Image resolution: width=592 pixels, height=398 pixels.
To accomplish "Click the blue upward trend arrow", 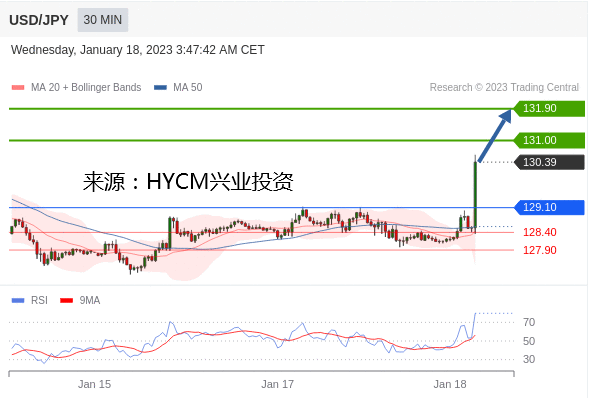I will pyautogui.click(x=495, y=135).
